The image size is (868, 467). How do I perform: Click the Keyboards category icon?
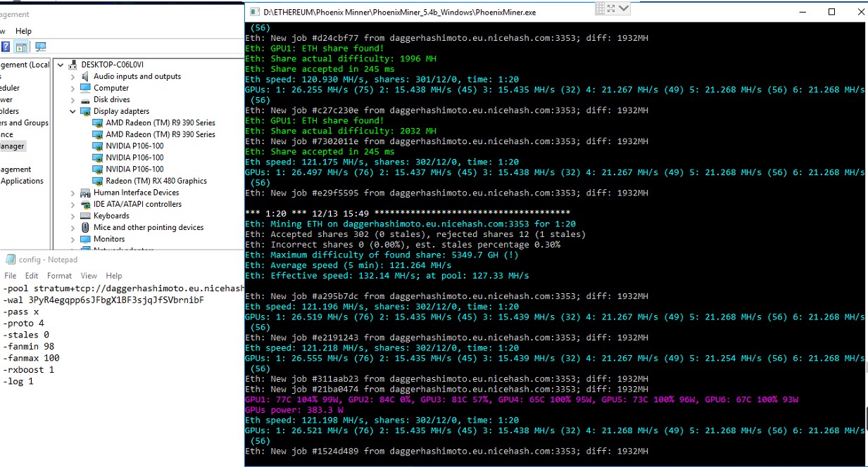[x=85, y=216]
